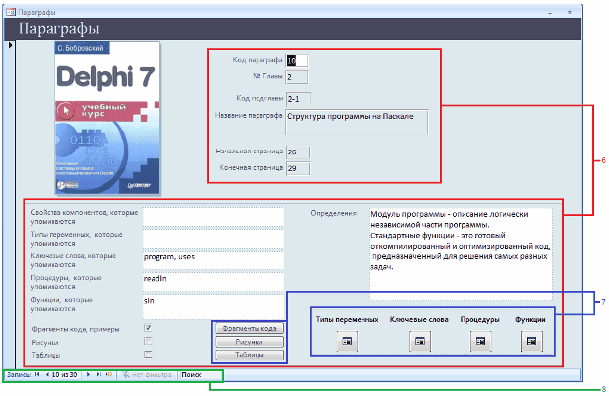
Task: Open the Типы переменных form icon button
Action: pos(347,341)
